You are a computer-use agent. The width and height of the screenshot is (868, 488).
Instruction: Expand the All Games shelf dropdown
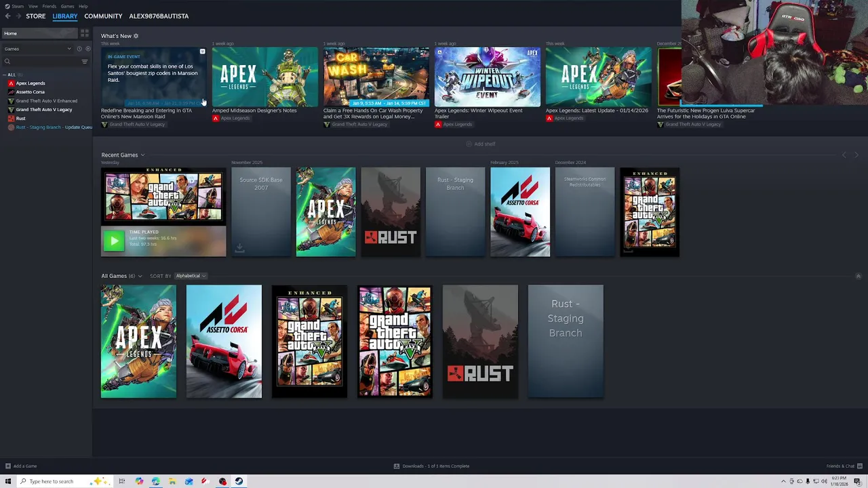tap(140, 277)
